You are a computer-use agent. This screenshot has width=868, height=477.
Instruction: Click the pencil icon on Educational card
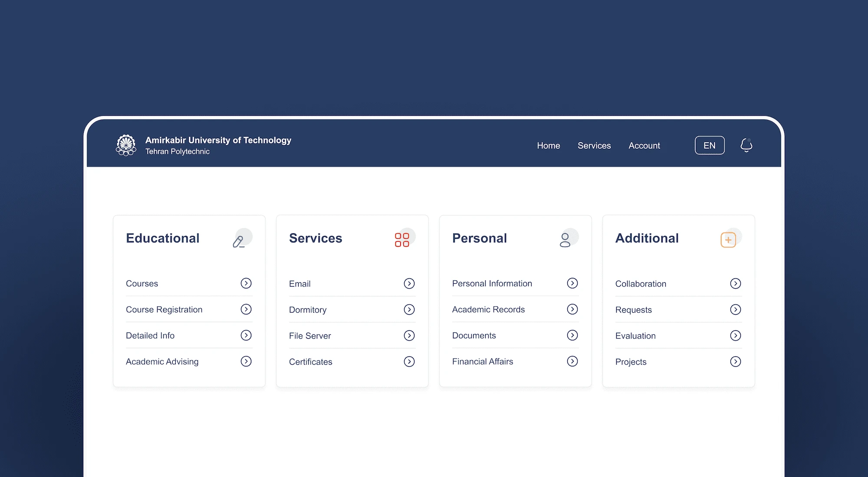pos(239,242)
